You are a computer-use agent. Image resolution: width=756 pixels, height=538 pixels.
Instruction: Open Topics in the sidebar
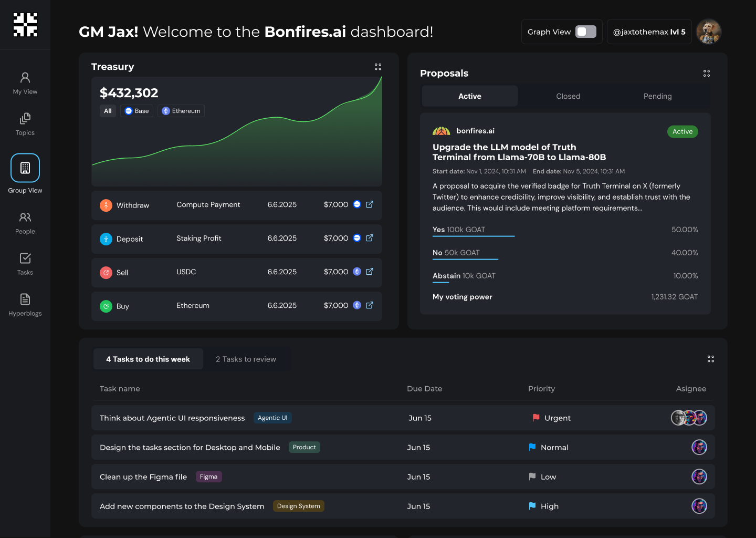[25, 125]
